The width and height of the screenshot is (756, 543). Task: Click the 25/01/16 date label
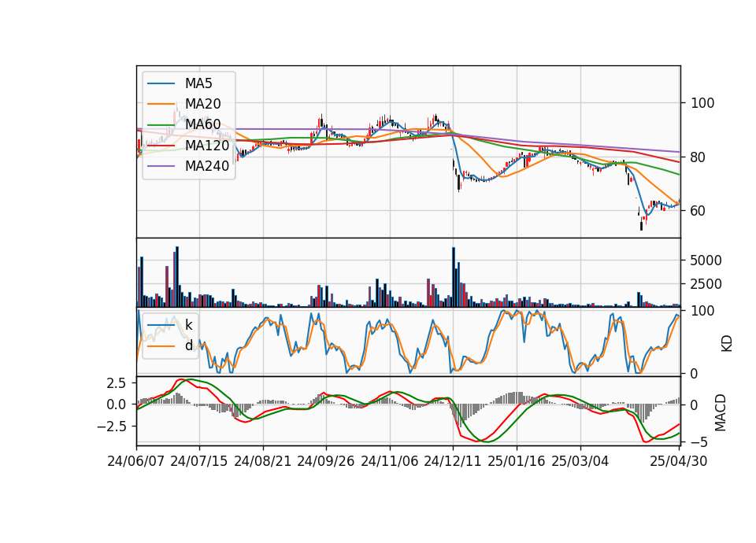click(x=517, y=461)
